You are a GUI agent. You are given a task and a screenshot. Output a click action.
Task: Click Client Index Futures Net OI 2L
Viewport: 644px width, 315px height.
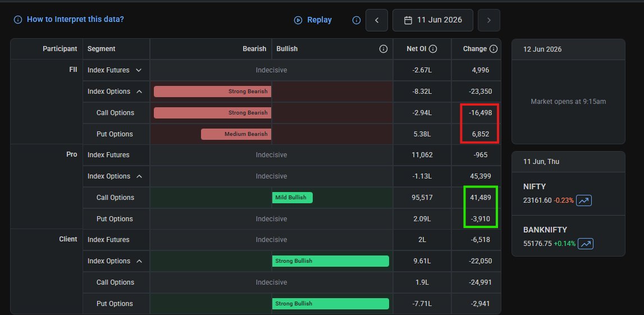coord(422,240)
